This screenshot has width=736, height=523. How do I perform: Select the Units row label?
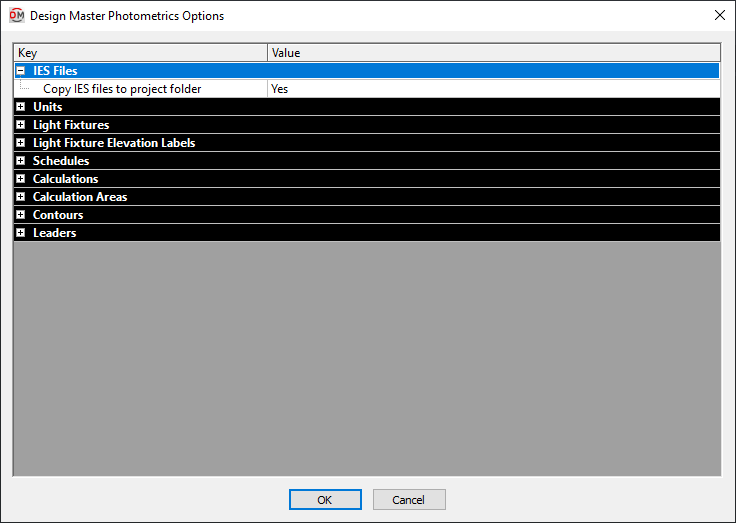tap(47, 107)
